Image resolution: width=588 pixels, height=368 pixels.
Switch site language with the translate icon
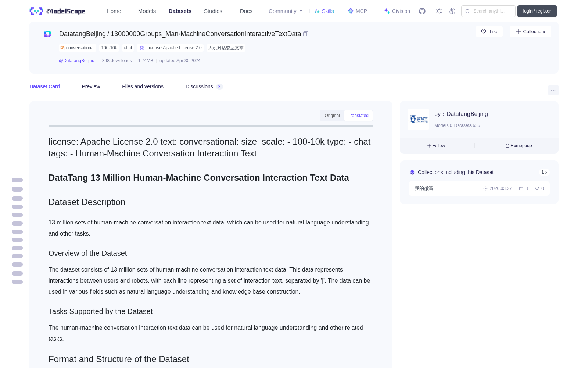[x=452, y=11]
